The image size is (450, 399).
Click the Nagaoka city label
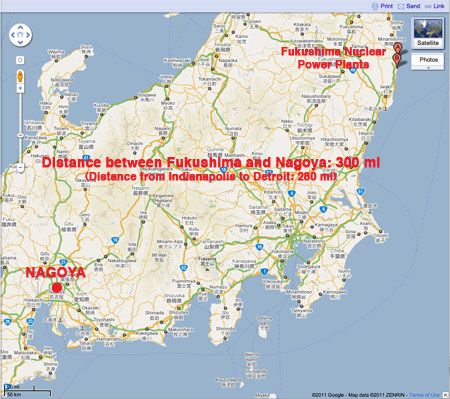[228, 62]
